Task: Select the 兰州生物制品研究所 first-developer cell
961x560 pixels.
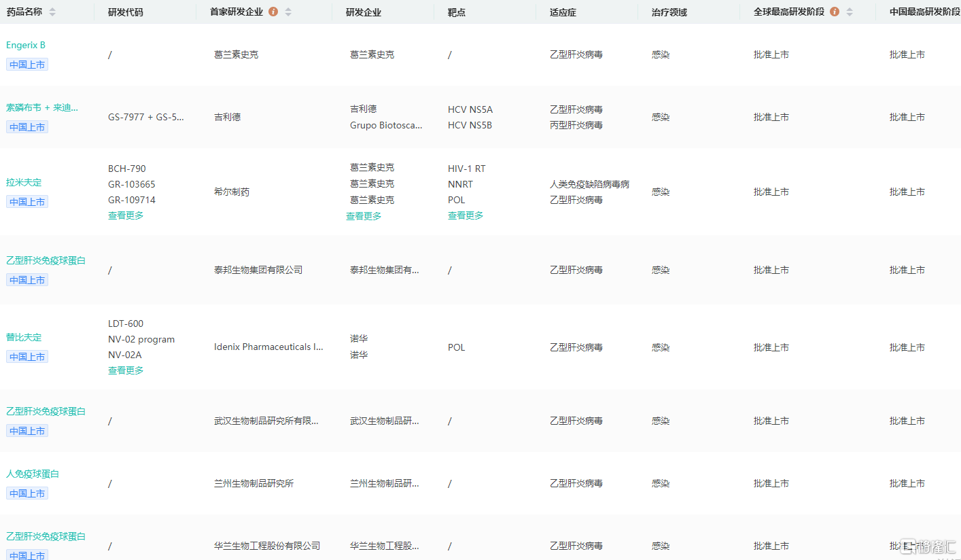Action: [254, 483]
